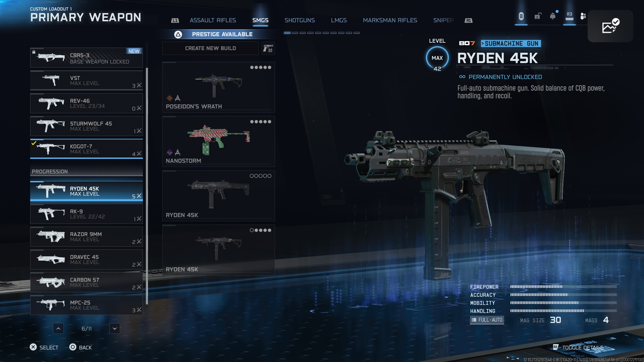Select the Ryden 45K build with five empty dots
This screenshot has width=644, height=362.
tap(219, 196)
